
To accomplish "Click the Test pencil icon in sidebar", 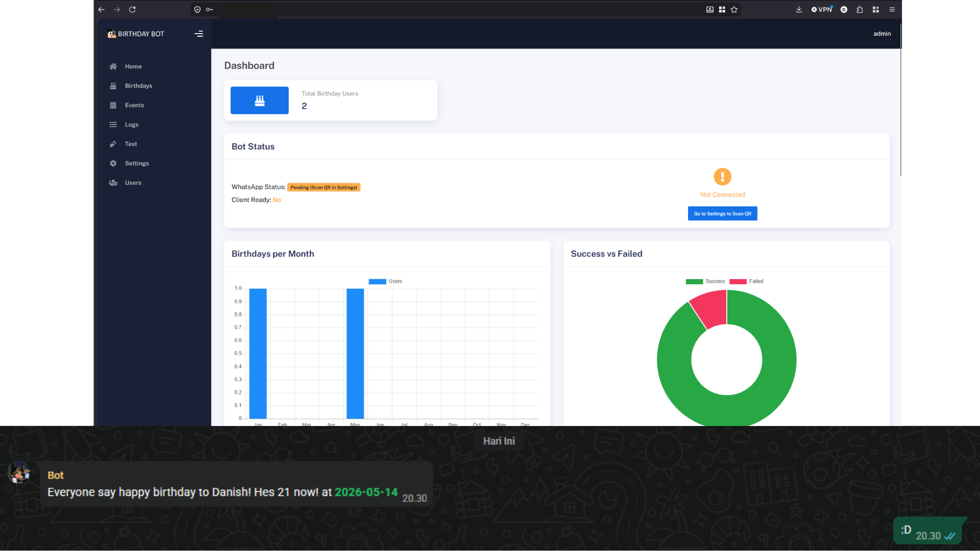I will pos(113,144).
